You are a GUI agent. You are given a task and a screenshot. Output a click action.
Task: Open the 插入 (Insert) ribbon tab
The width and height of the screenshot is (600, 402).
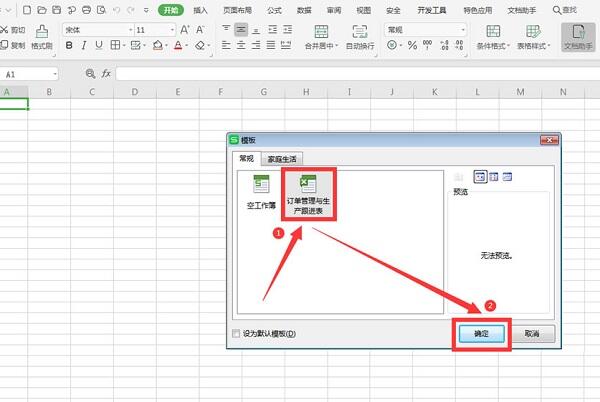(200, 10)
